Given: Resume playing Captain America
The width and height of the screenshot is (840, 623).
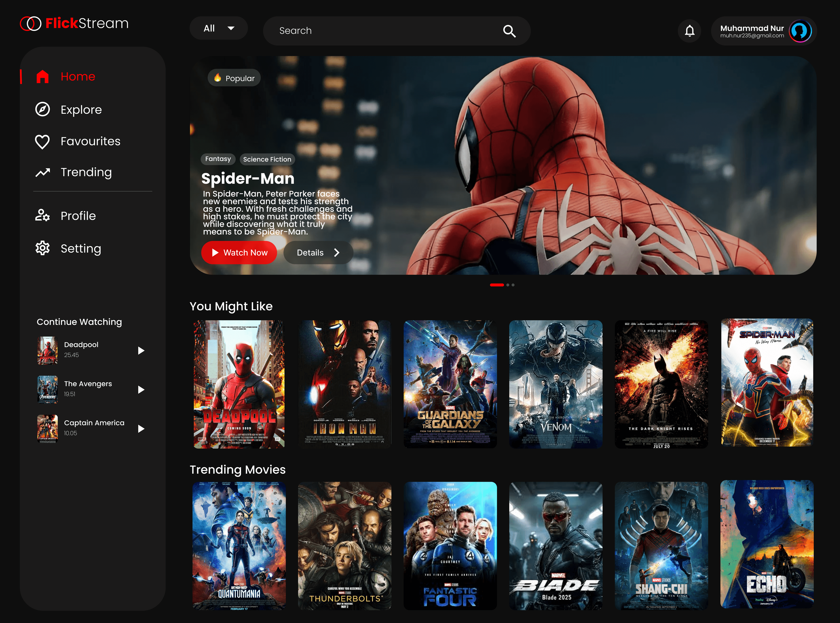Looking at the screenshot, I should coord(141,429).
